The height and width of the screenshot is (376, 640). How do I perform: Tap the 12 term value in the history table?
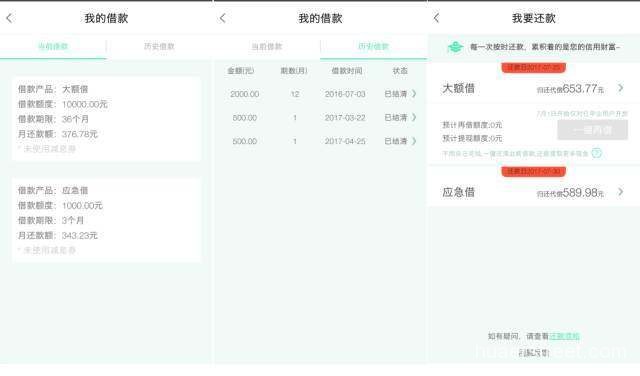(295, 94)
